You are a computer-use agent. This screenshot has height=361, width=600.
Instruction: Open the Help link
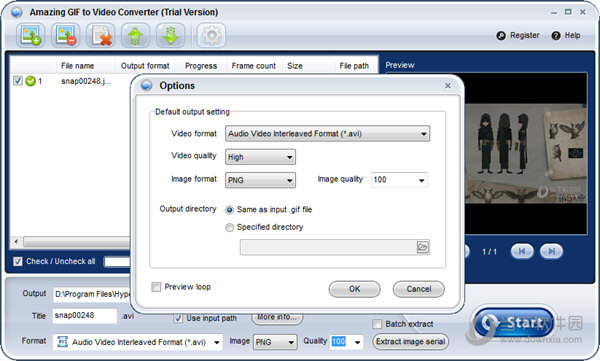pos(566,35)
